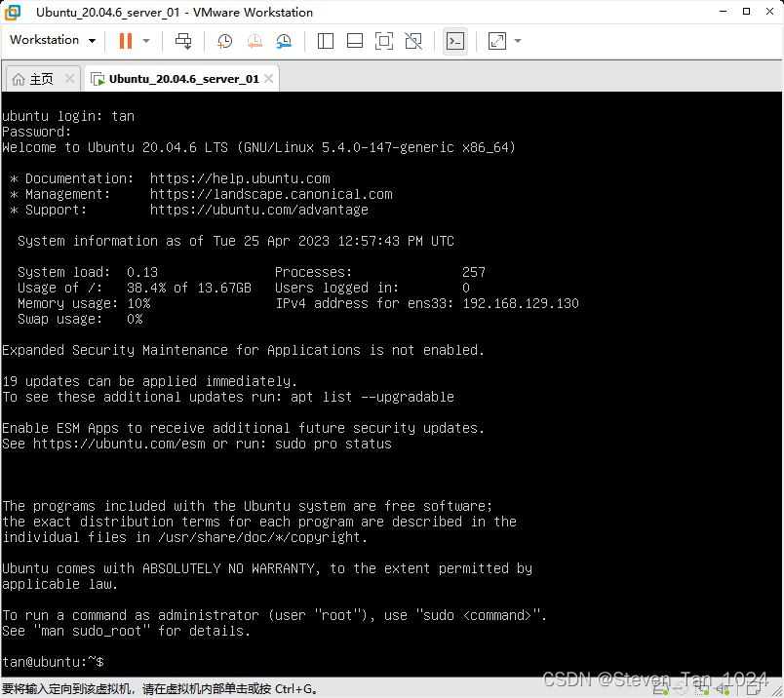Expand the stretch mode dropdown arrow
784x698 pixels.
(518, 41)
